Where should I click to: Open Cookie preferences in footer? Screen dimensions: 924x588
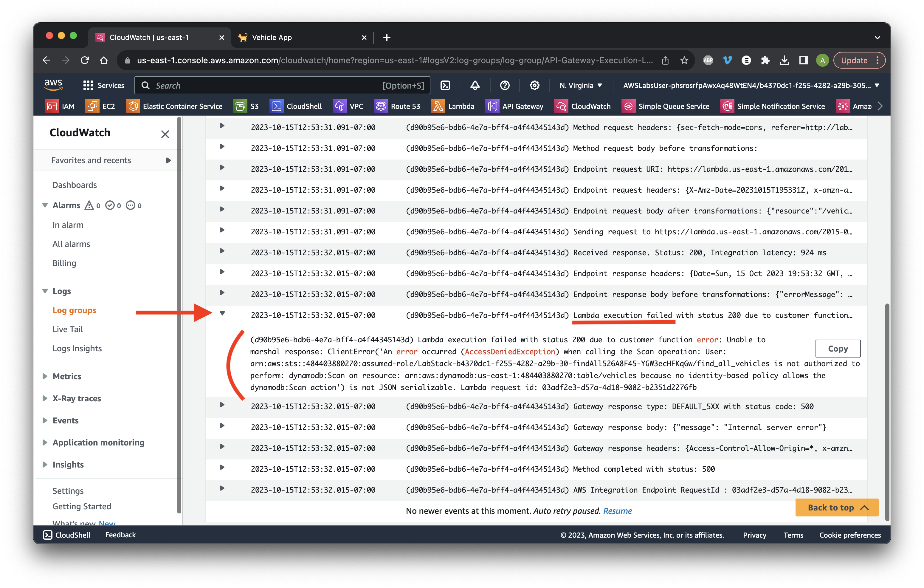click(x=850, y=536)
